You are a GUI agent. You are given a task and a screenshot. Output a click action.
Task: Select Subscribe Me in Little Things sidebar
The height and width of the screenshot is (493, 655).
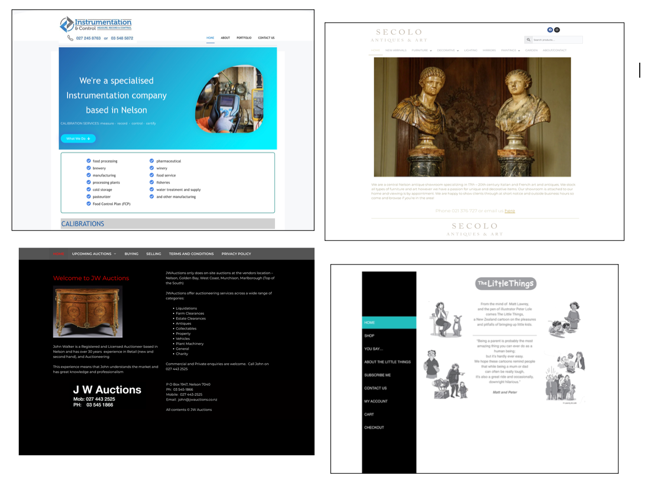pos(378,375)
